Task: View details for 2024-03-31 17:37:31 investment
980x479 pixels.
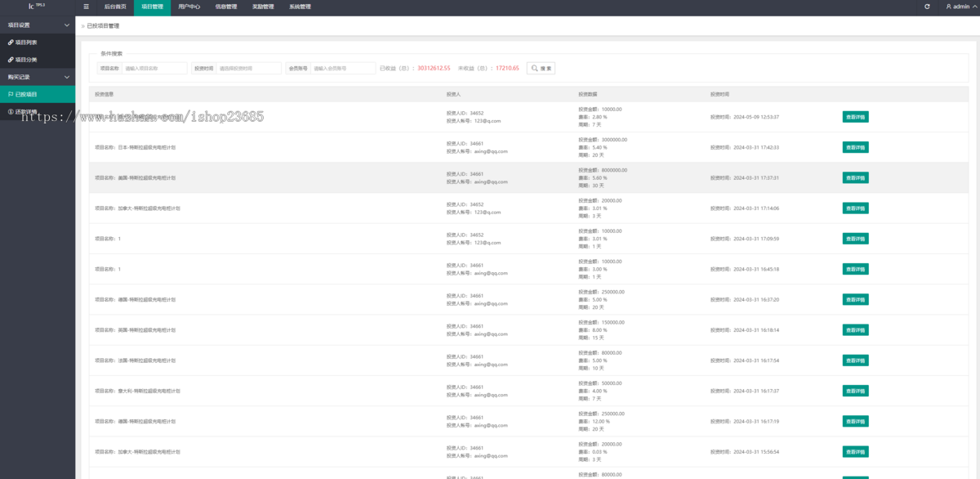Action: 855,177
